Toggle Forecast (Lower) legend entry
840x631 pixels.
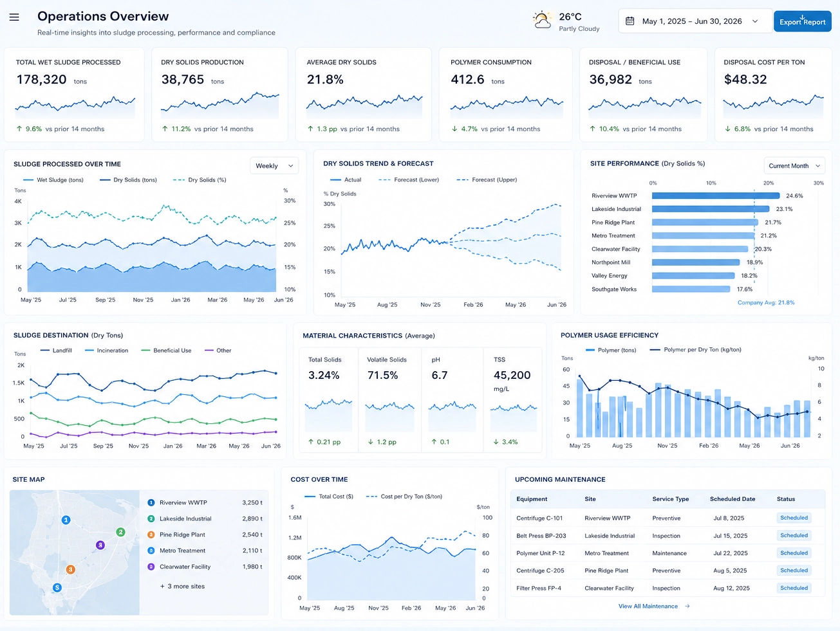[409, 180]
